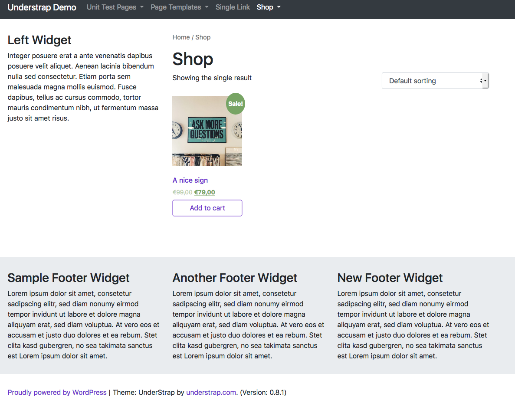This screenshot has width=515, height=420.
Task: Click the Understrap Demo site title
Action: (41, 7)
